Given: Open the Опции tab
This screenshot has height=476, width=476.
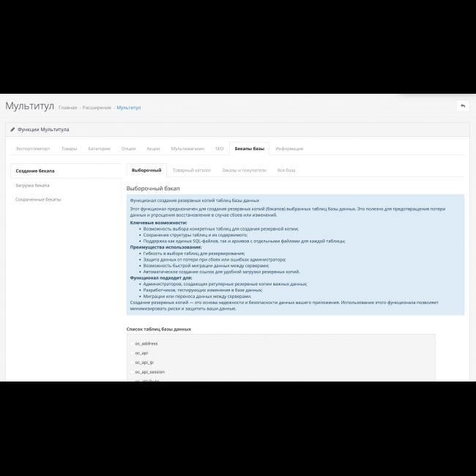Looking at the screenshot, I should coord(128,149).
